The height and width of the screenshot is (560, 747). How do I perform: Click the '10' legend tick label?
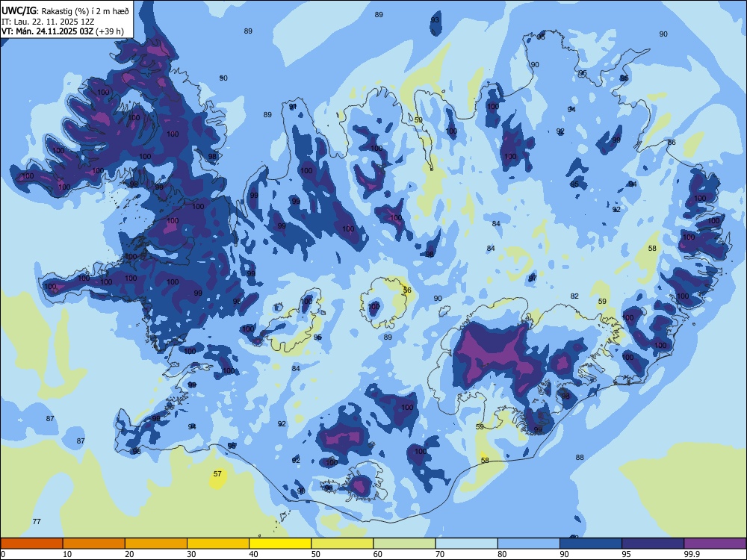click(x=67, y=554)
